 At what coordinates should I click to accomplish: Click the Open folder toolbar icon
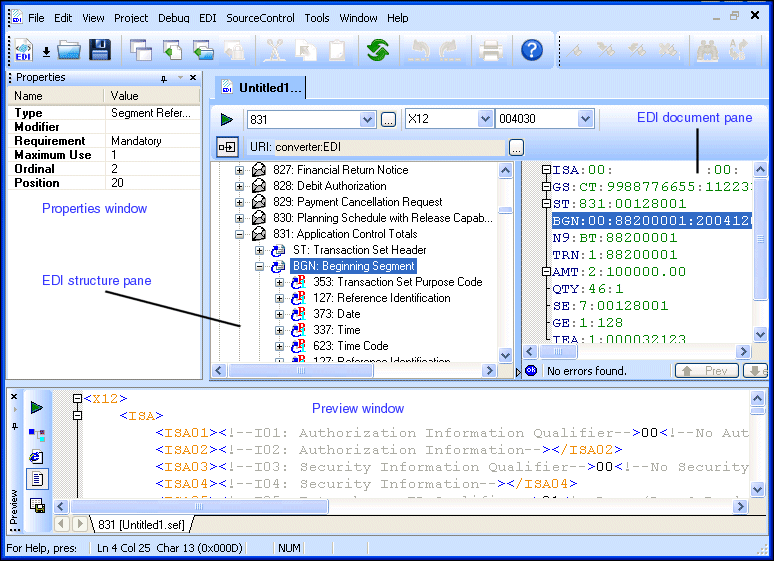[68, 50]
